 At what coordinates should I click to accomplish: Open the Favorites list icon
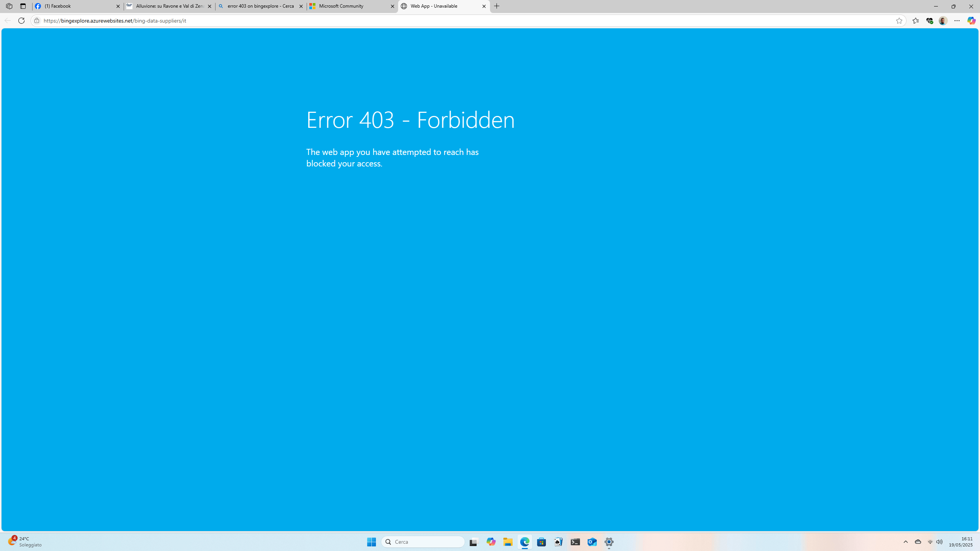(915, 21)
